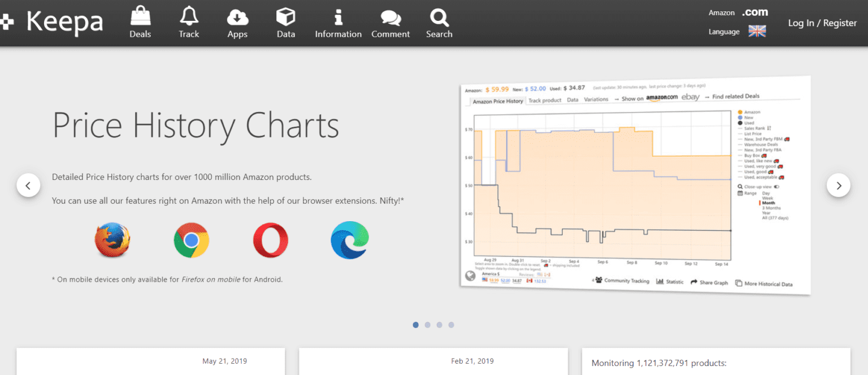This screenshot has width=868, height=375.
Task: Open the Apps section
Action: click(237, 21)
